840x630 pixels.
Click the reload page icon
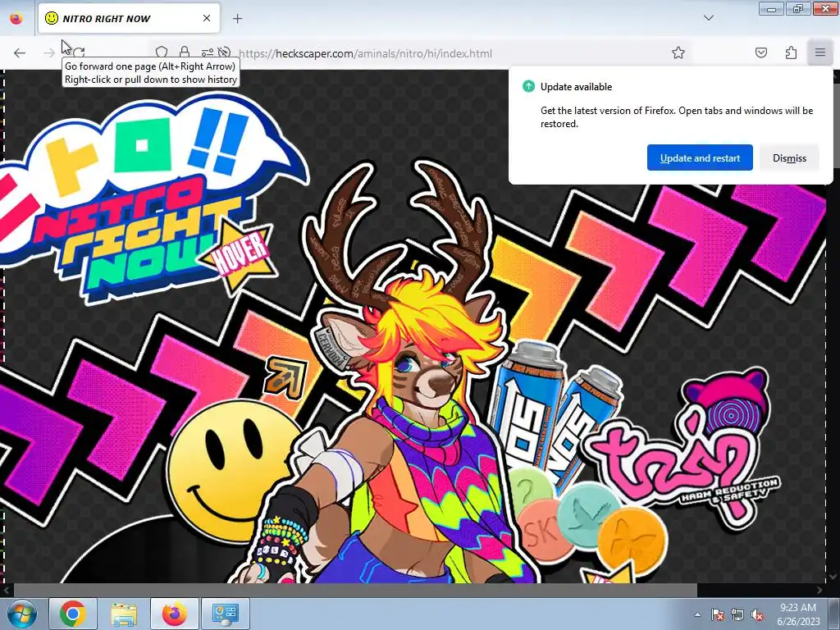click(80, 52)
